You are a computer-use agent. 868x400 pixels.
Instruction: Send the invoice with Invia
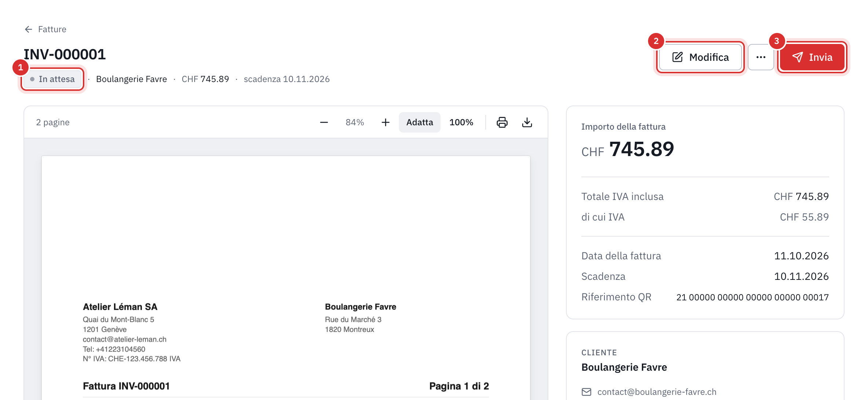click(812, 57)
